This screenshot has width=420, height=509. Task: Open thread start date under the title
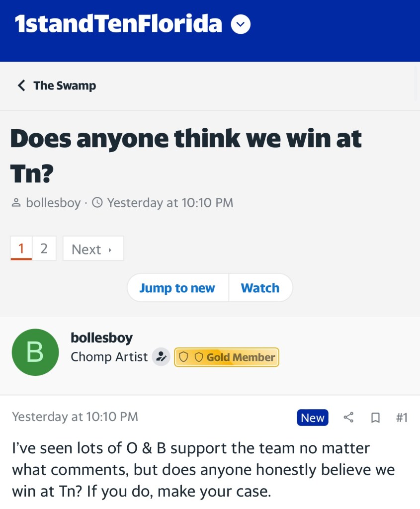(x=170, y=203)
